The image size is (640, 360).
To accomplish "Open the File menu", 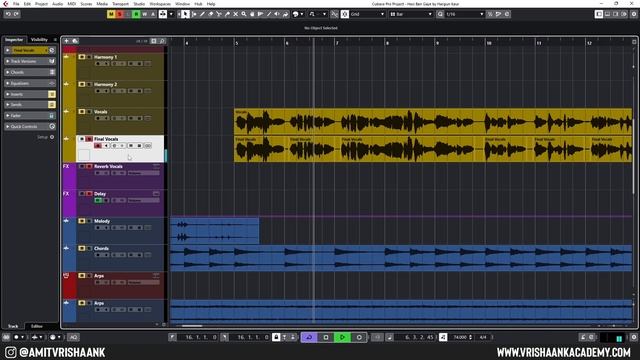I will tap(16, 4).
